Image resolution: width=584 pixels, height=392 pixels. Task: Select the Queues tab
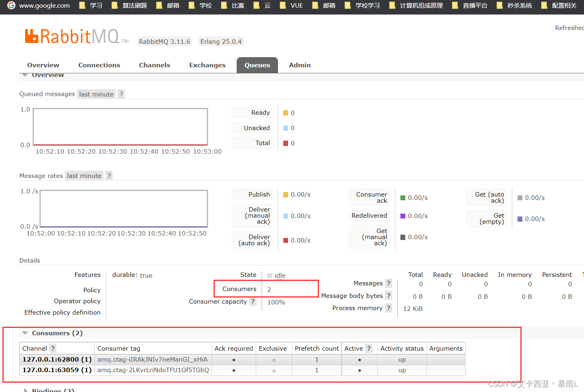(x=257, y=65)
